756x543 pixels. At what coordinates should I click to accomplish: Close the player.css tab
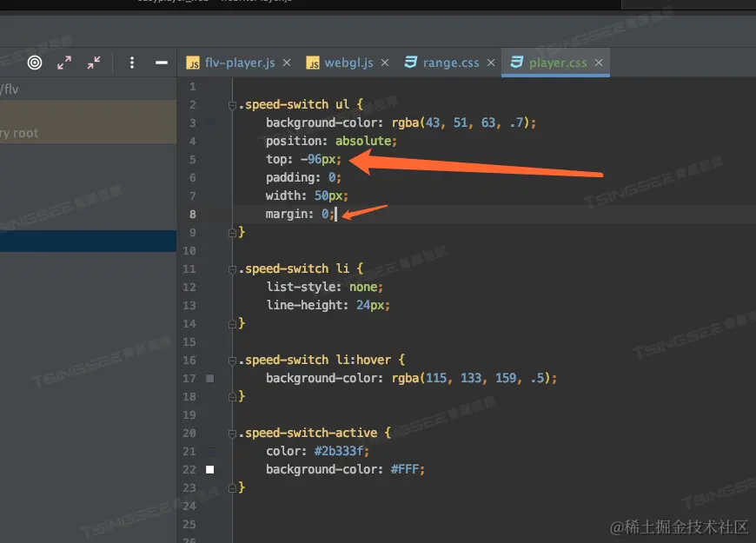click(x=599, y=63)
